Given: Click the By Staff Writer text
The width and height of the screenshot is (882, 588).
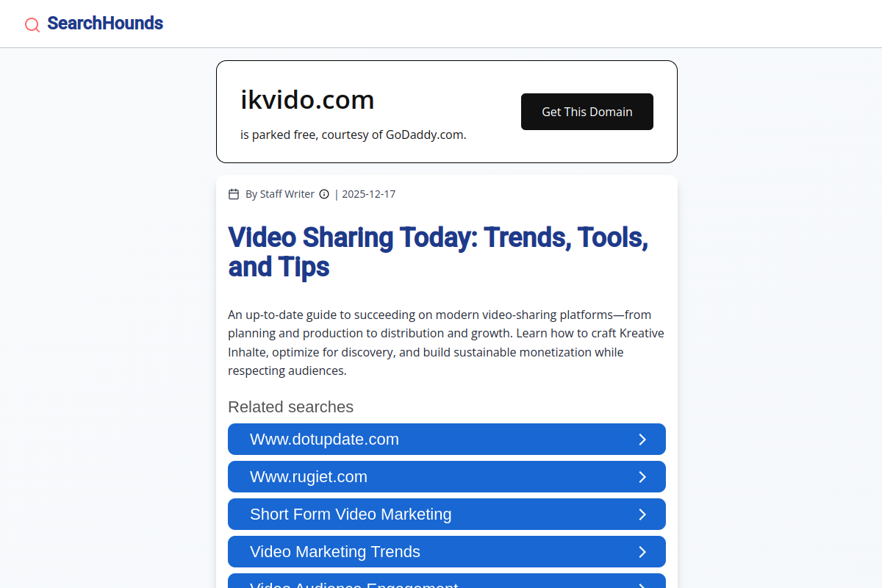Looking at the screenshot, I should tap(280, 194).
